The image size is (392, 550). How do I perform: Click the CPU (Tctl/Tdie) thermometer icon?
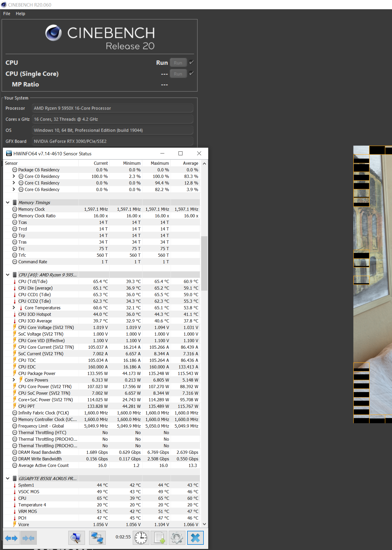[x=15, y=281]
